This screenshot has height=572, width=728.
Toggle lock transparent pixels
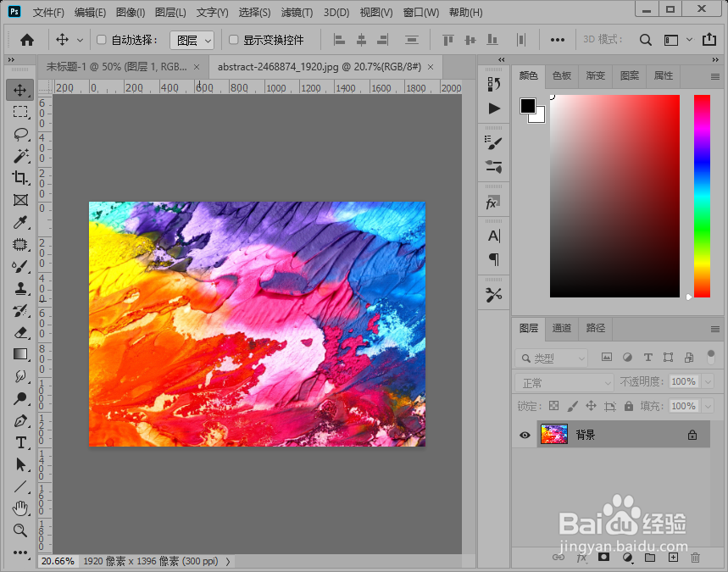click(554, 406)
